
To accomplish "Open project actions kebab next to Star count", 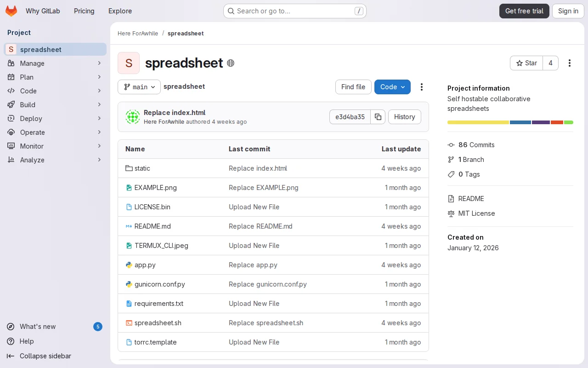I will point(570,63).
